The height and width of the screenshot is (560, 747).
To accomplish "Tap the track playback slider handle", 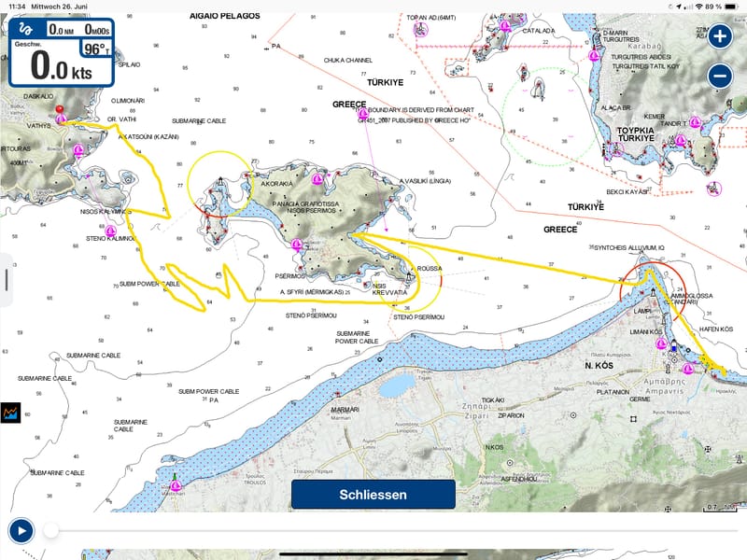I will [x=51, y=531].
